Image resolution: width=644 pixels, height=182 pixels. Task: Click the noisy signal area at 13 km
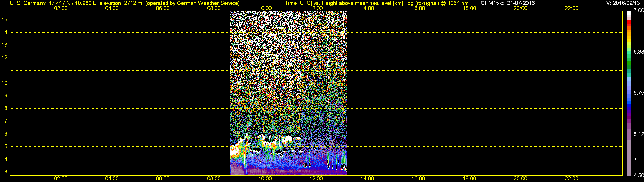tap(288, 45)
